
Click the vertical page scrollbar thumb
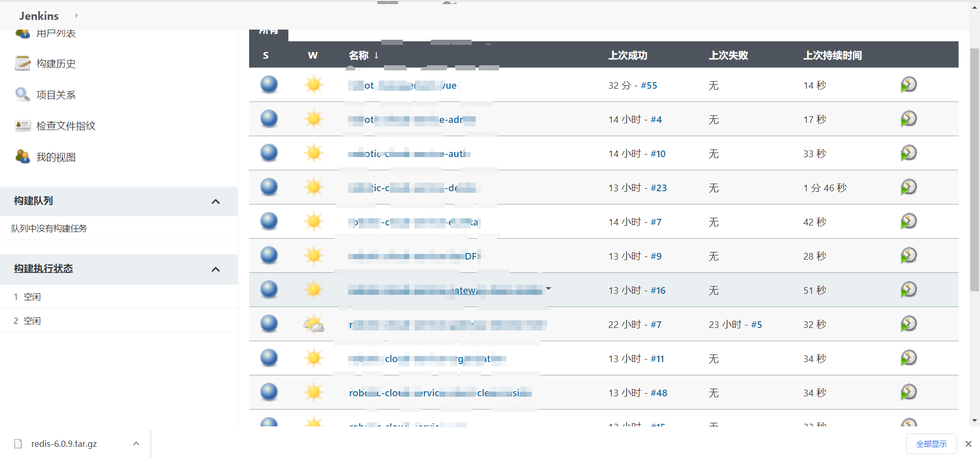tap(974, 170)
